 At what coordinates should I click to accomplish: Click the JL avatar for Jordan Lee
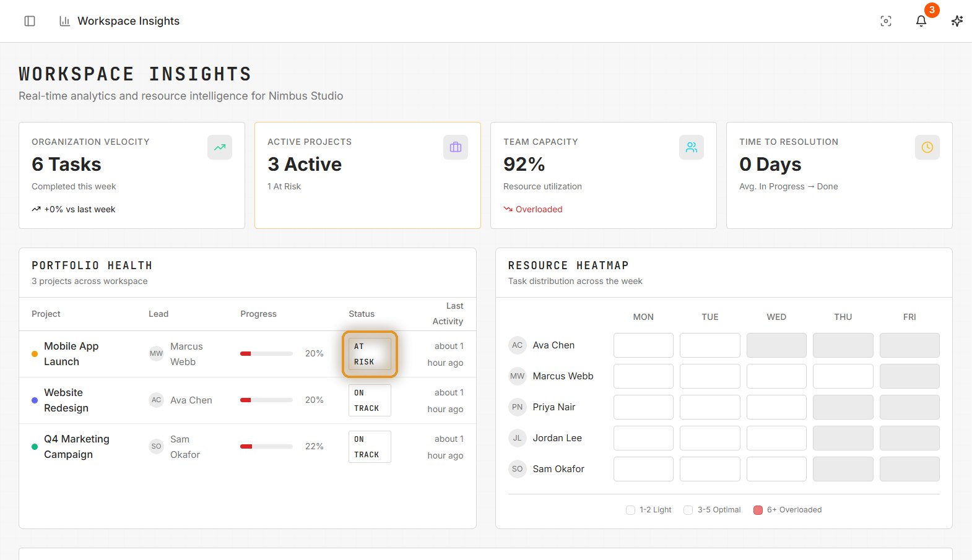click(518, 438)
